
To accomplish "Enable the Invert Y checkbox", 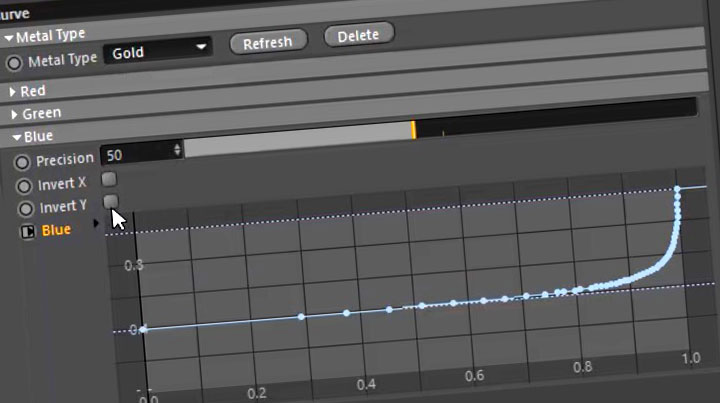I will [111, 202].
